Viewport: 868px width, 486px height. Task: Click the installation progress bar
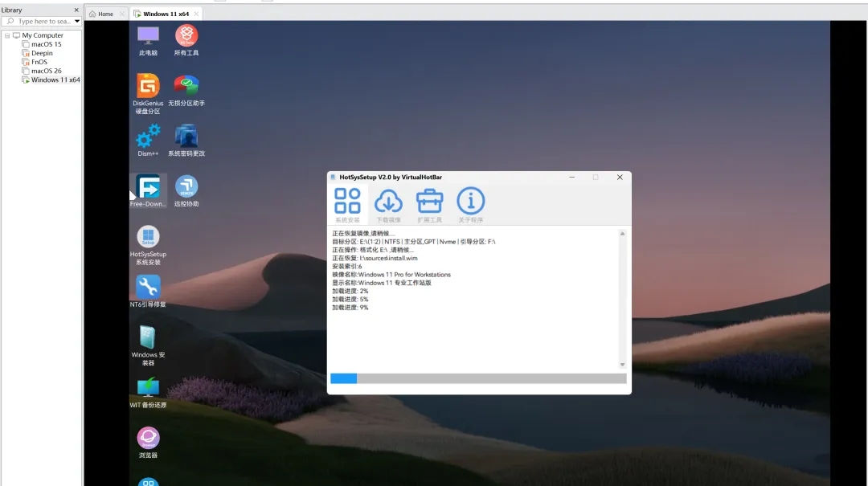pos(478,378)
